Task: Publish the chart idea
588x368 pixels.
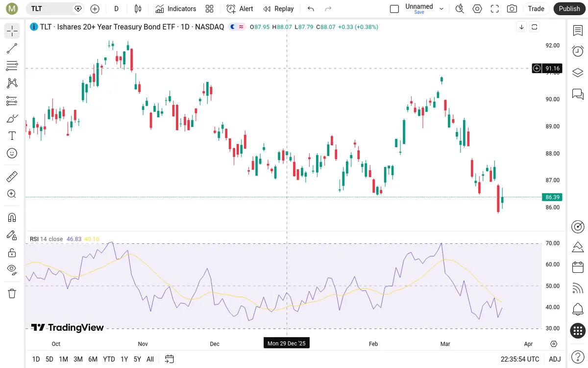Action: click(x=569, y=9)
